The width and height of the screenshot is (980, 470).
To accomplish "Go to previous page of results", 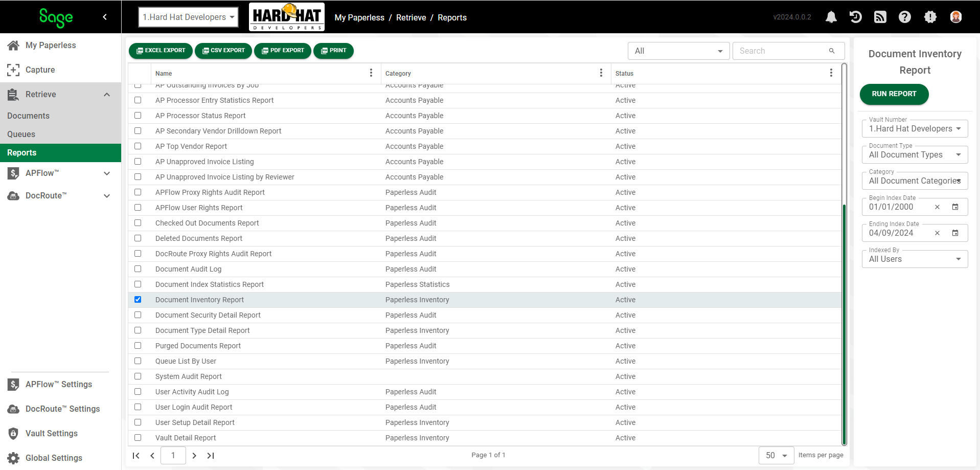I will [x=152, y=456].
